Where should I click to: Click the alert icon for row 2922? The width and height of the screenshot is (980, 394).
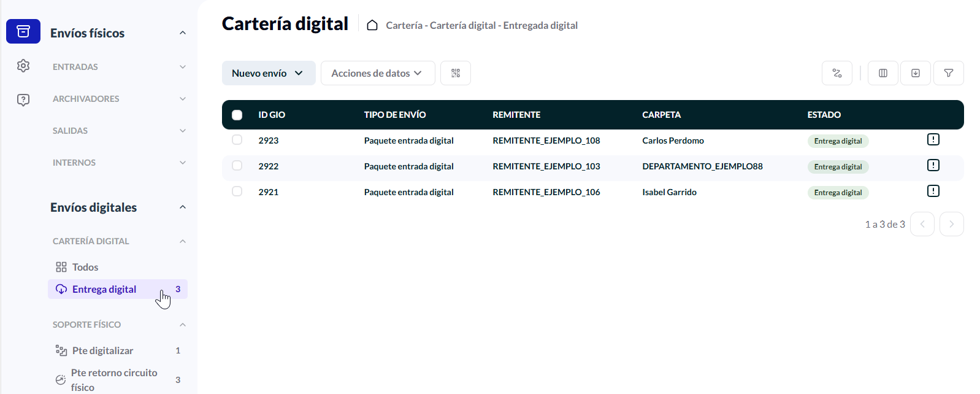click(x=933, y=165)
